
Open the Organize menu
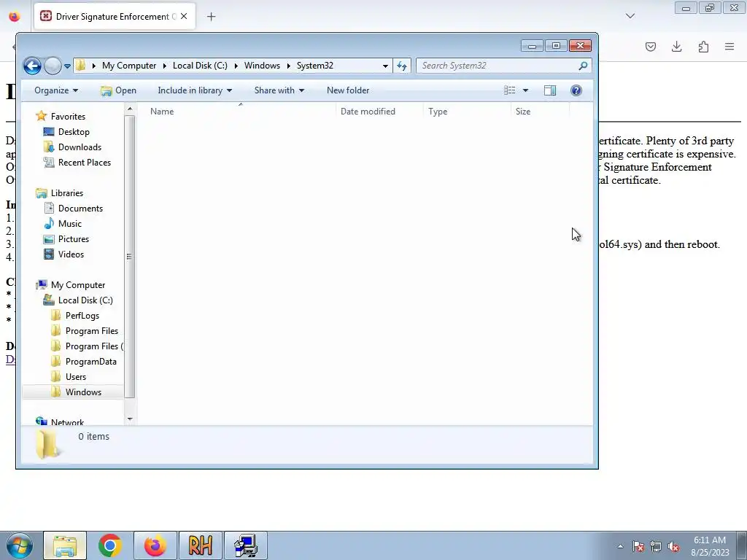point(55,90)
